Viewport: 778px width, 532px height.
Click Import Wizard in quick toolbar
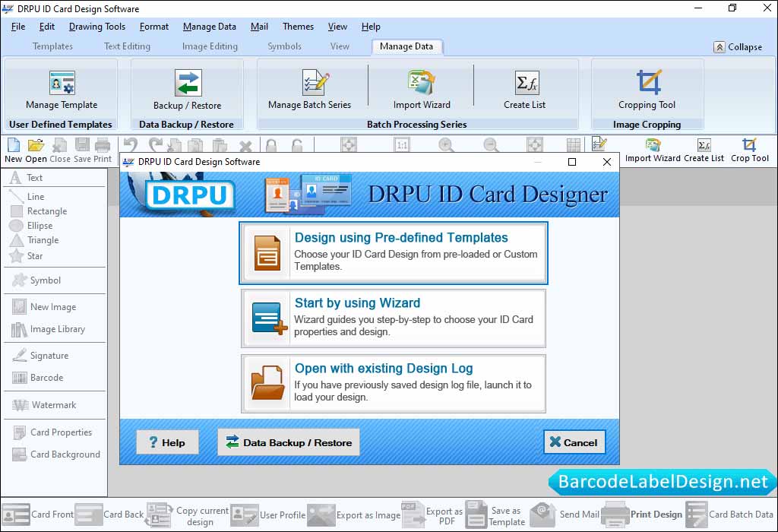(x=653, y=151)
